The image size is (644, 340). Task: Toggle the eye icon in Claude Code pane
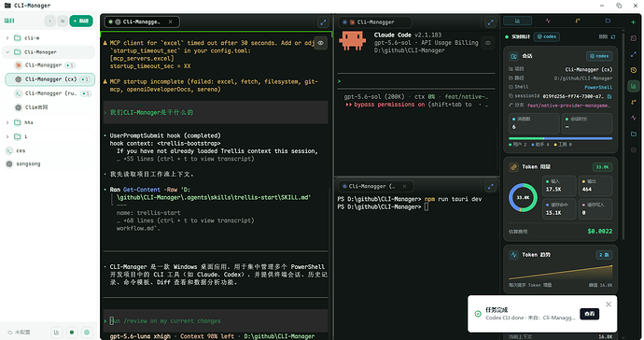(488, 43)
